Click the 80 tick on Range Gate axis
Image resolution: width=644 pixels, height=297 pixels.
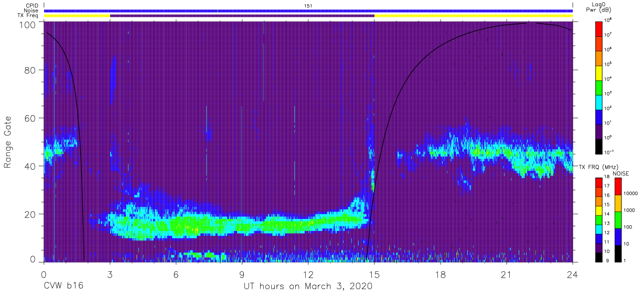tap(30, 70)
